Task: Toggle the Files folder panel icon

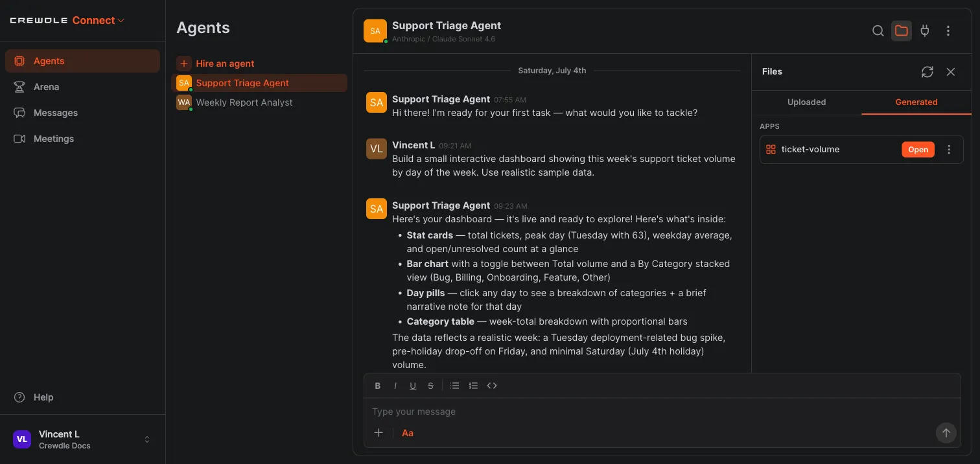Action: pos(902,30)
